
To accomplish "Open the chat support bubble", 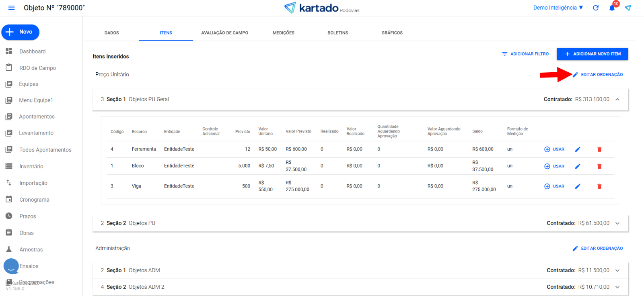I will [x=11, y=266].
